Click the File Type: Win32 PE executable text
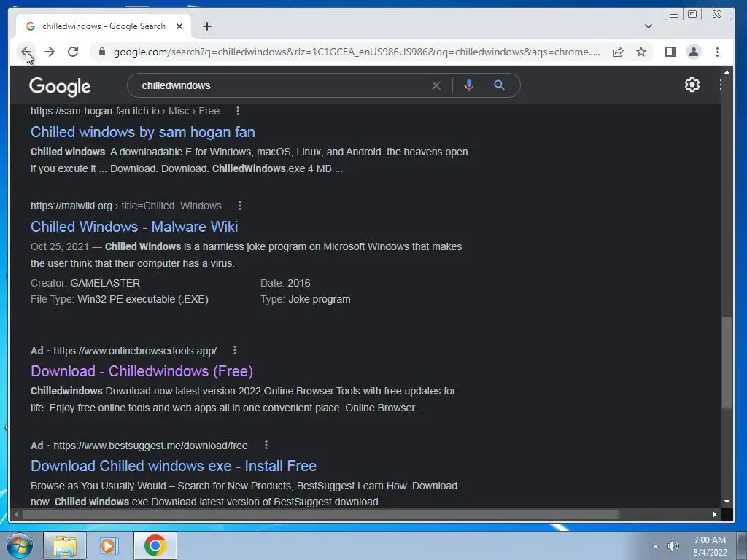 tap(120, 299)
